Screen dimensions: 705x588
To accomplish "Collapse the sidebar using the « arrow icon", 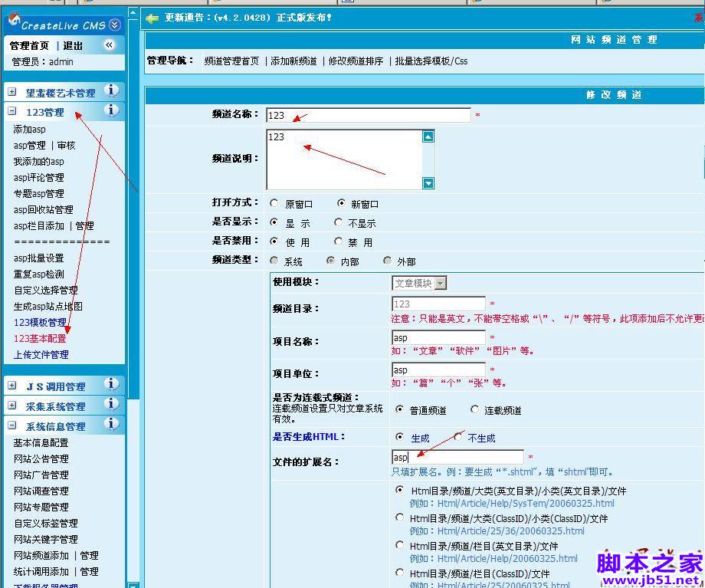I will 109,44.
